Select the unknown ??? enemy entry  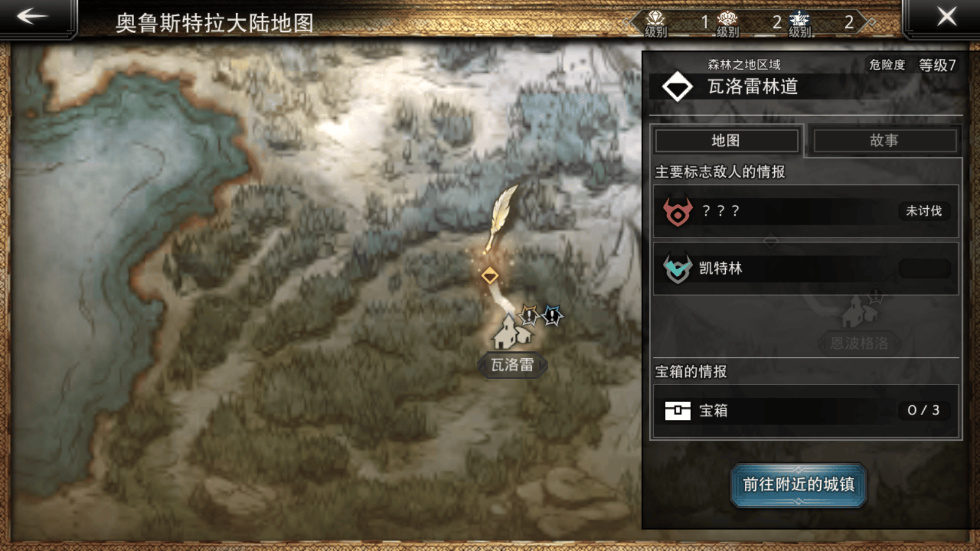tap(806, 211)
